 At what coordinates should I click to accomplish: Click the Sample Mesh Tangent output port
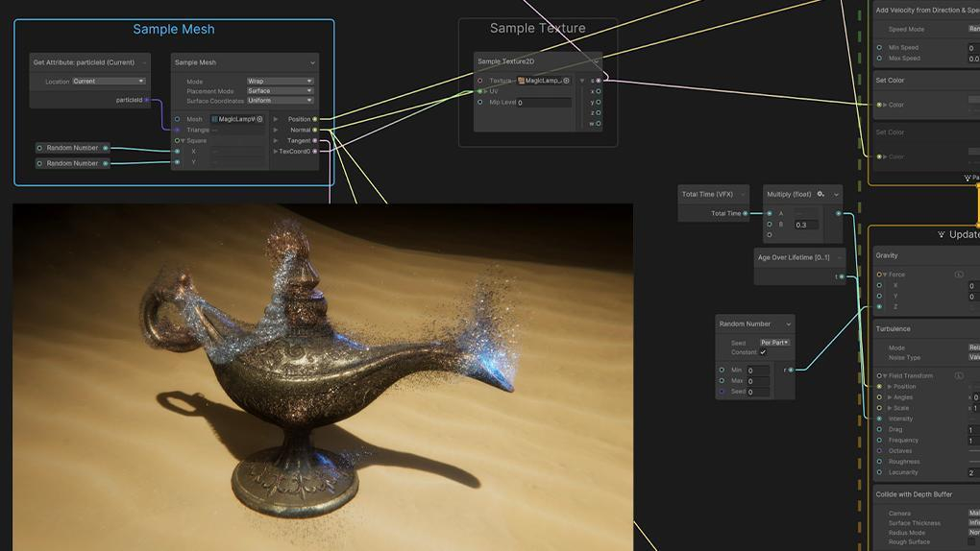(x=314, y=140)
